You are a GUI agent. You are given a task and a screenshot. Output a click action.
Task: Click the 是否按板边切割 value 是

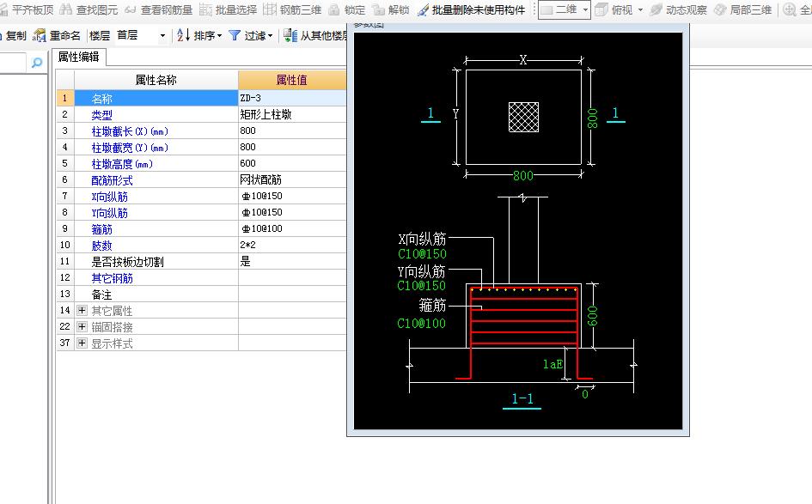[x=292, y=261]
